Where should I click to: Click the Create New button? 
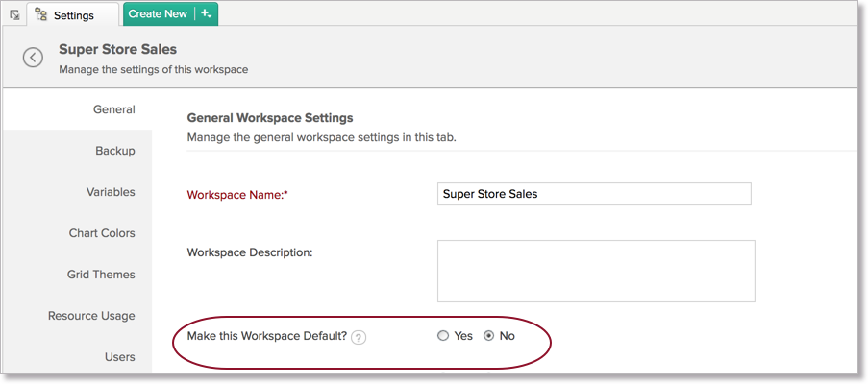point(158,13)
